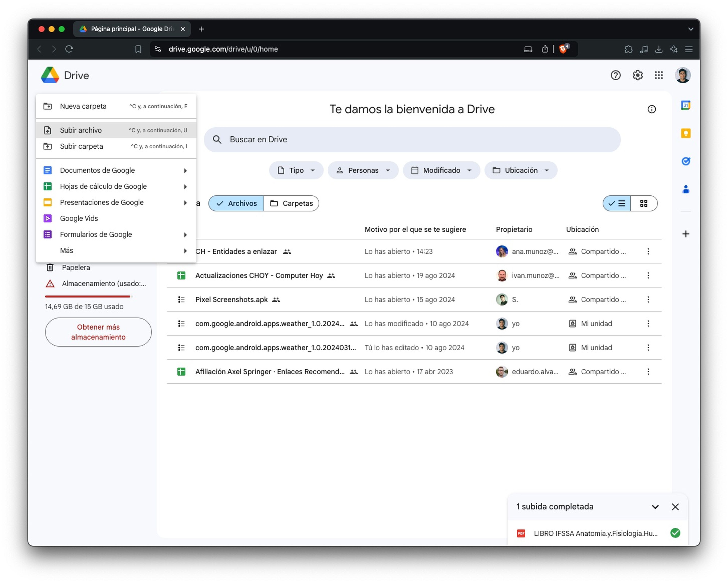Click the green upload-complete checkmark
The height and width of the screenshot is (583, 728).
[675, 533]
